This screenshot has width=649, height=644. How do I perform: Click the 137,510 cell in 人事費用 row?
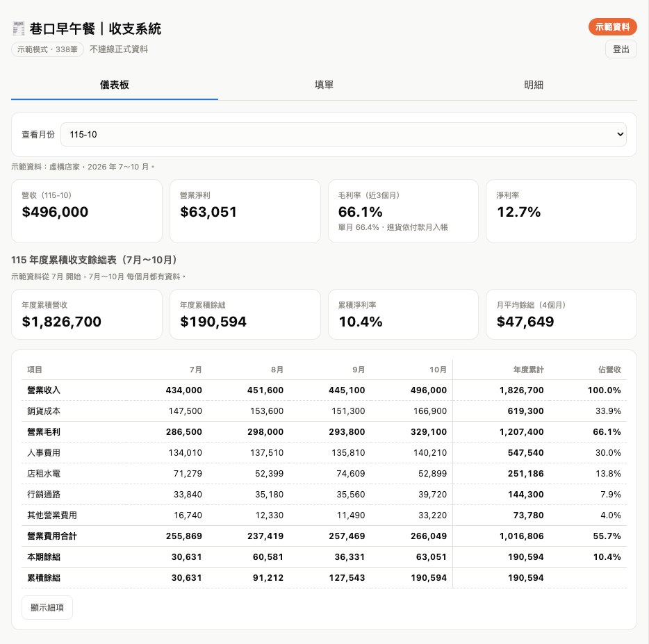pos(267,453)
